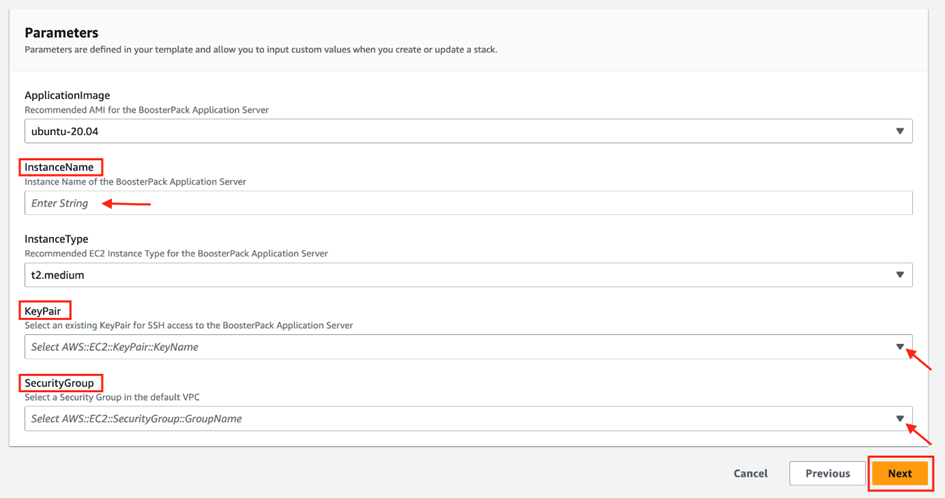
Task: Click the ApplicationImage field label
Action: [67, 95]
